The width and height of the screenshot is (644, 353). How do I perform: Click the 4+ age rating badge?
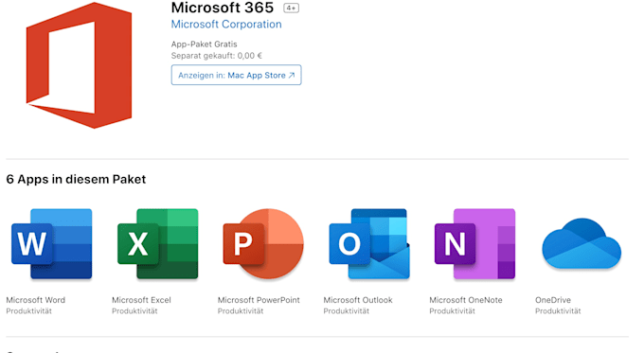(291, 8)
